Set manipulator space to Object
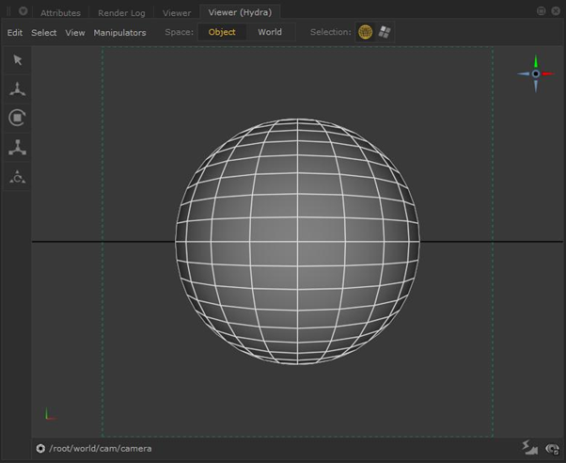 222,32
